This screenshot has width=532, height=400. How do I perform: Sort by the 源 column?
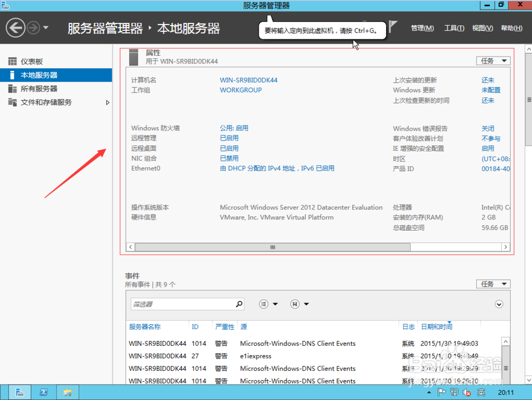(244, 326)
